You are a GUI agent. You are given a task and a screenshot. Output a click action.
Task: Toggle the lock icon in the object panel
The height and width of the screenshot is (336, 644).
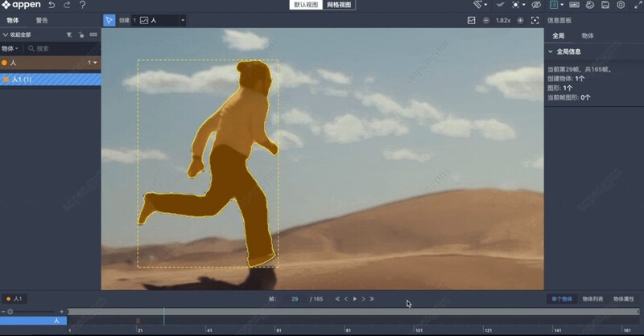click(81, 35)
